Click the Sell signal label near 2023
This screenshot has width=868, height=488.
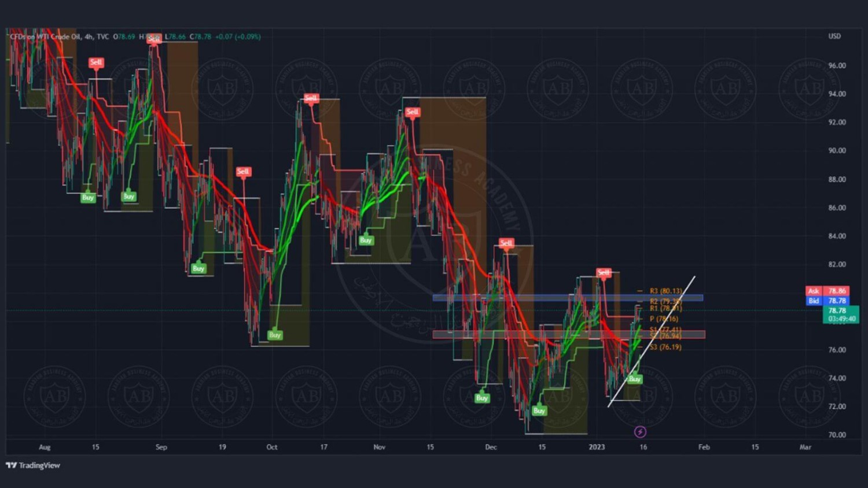click(604, 272)
